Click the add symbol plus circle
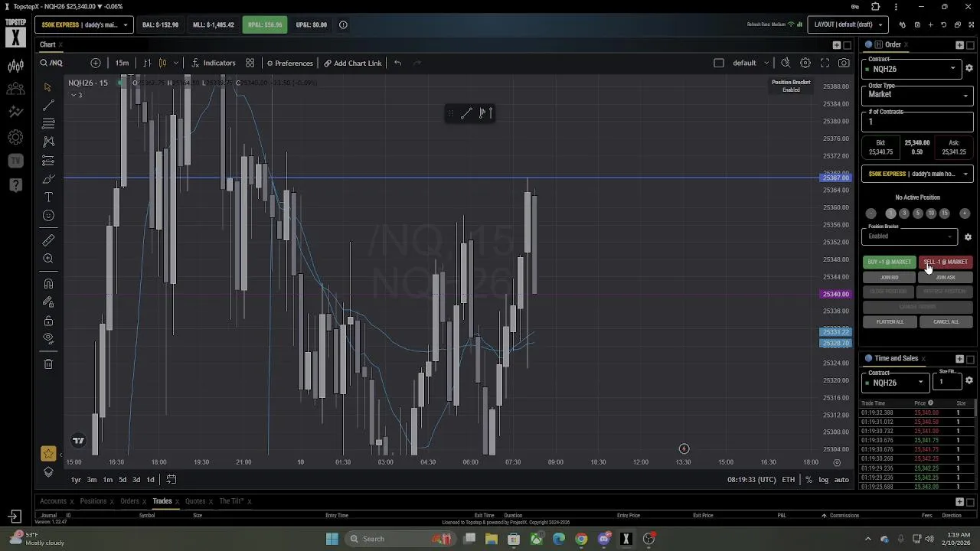The height and width of the screenshot is (551, 980). [x=95, y=63]
